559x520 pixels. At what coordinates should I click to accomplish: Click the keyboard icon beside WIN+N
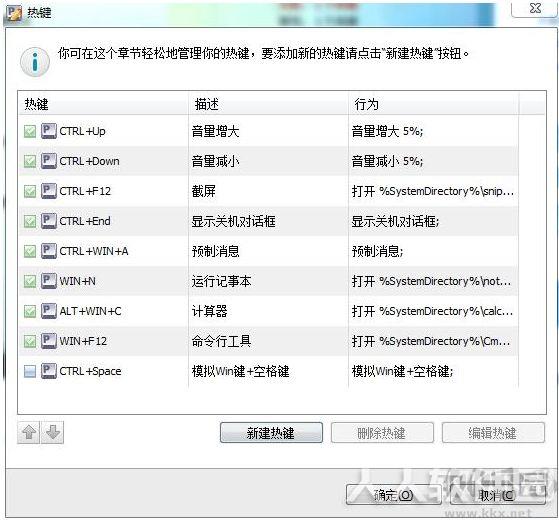[49, 280]
